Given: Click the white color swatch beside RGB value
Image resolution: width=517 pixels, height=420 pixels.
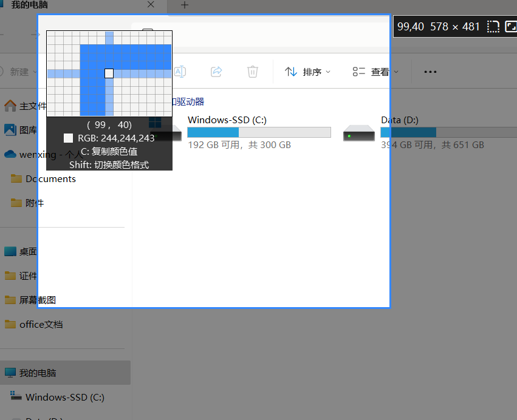Looking at the screenshot, I should [68, 138].
